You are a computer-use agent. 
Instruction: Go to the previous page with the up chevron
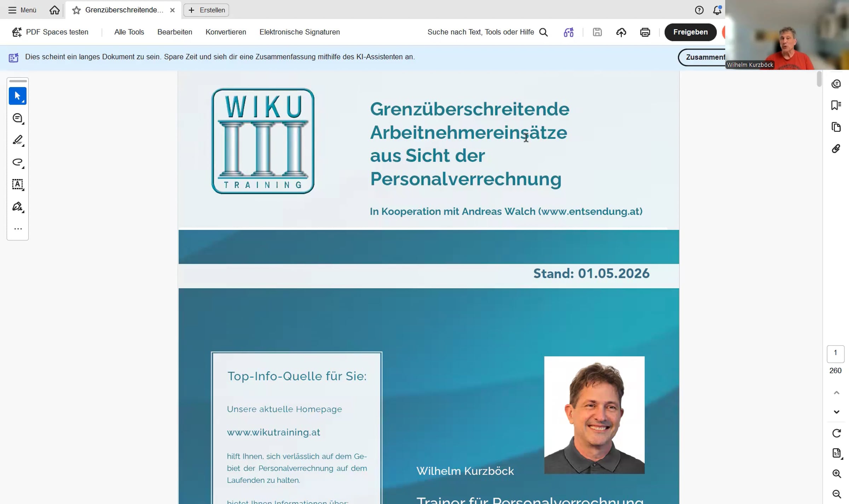[x=836, y=393]
